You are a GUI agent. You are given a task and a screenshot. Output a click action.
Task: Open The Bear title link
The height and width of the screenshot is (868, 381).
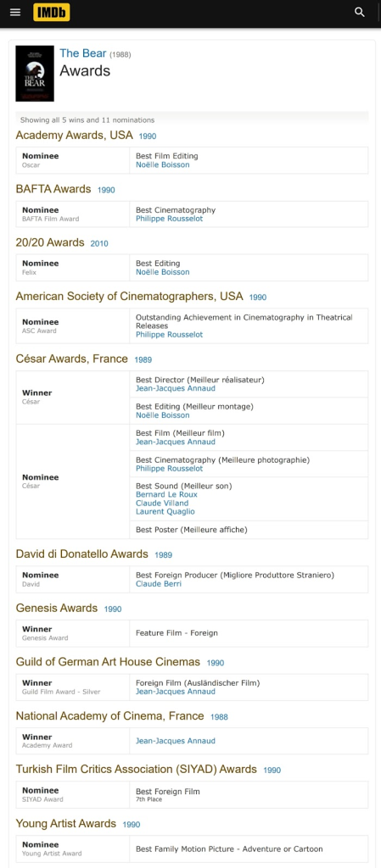click(x=83, y=53)
